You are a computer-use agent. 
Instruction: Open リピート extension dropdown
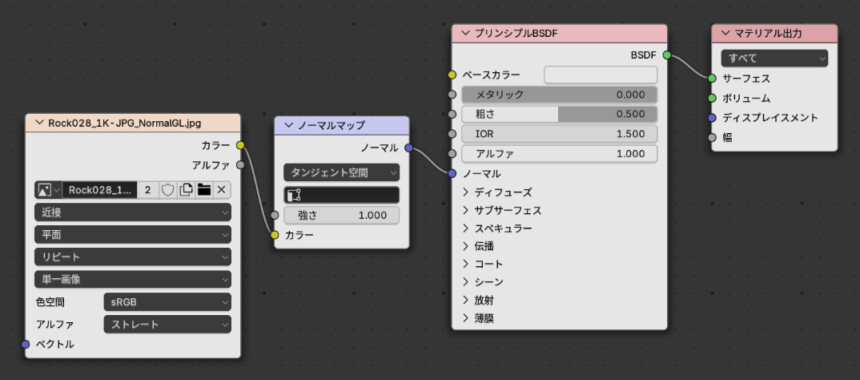[x=133, y=257]
